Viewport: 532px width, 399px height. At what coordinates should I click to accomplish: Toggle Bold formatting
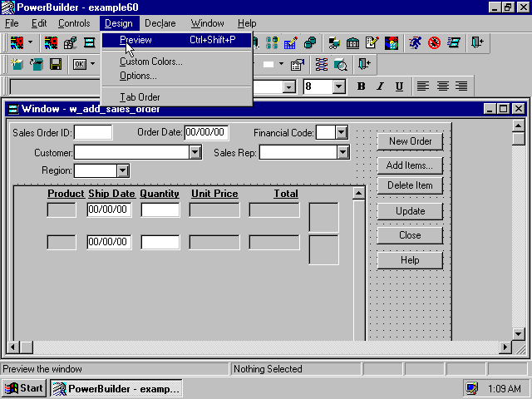[x=362, y=86]
